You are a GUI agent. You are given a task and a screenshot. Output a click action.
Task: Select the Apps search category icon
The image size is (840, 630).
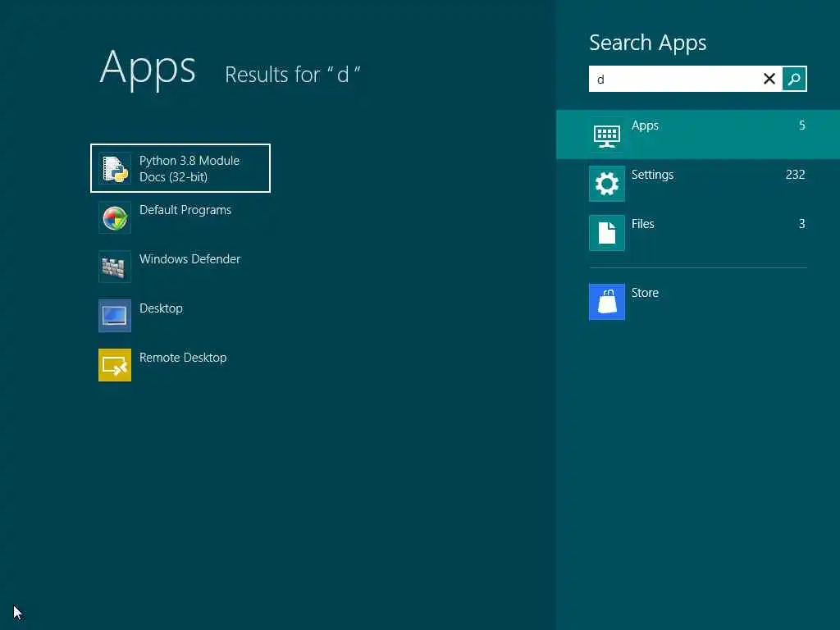point(607,135)
